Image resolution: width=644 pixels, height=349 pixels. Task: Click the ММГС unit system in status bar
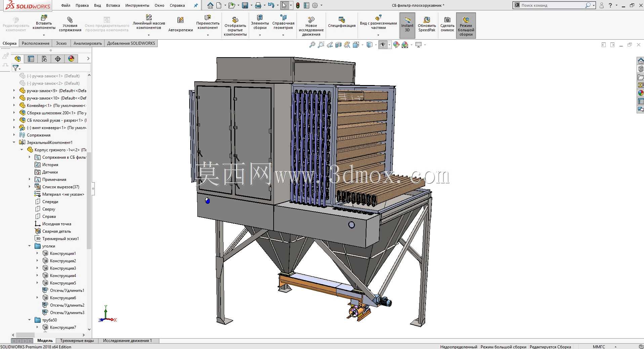[x=599, y=347]
